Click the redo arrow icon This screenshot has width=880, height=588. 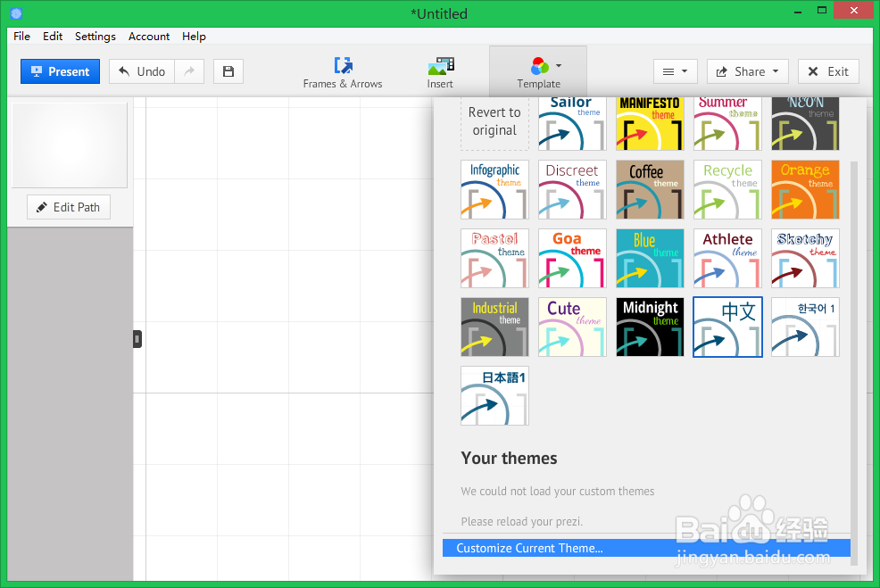189,71
